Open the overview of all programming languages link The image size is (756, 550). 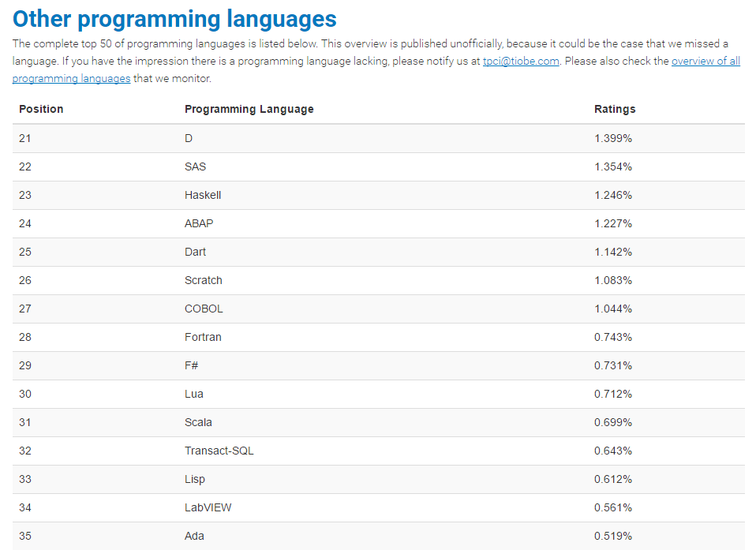tap(705, 62)
